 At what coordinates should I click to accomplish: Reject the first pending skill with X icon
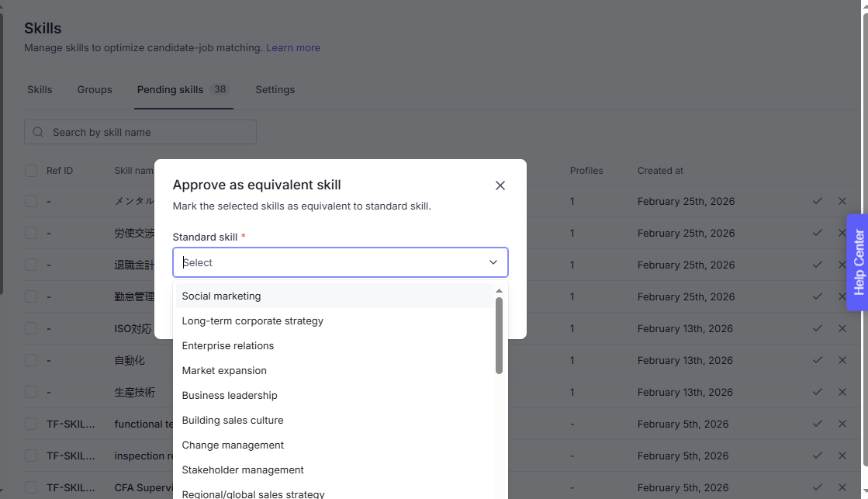842,201
